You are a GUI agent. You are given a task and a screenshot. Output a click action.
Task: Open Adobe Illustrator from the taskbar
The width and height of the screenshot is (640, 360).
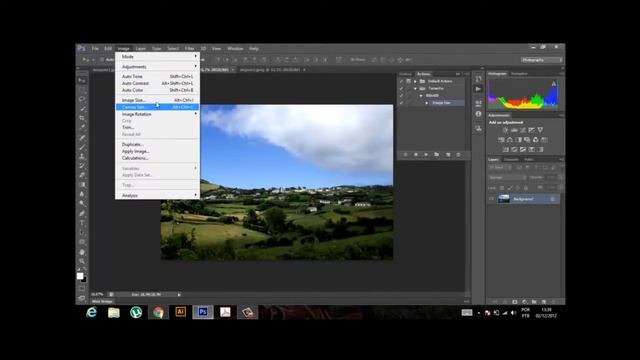tap(180, 312)
